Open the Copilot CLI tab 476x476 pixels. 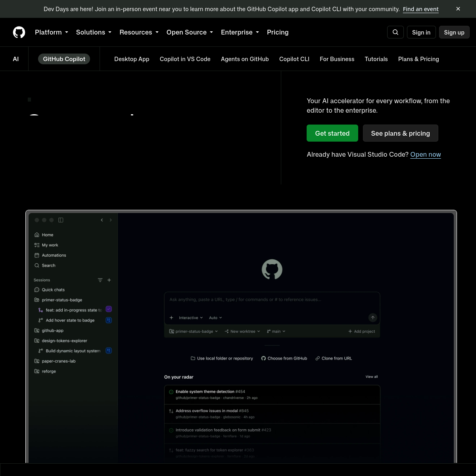coord(294,59)
